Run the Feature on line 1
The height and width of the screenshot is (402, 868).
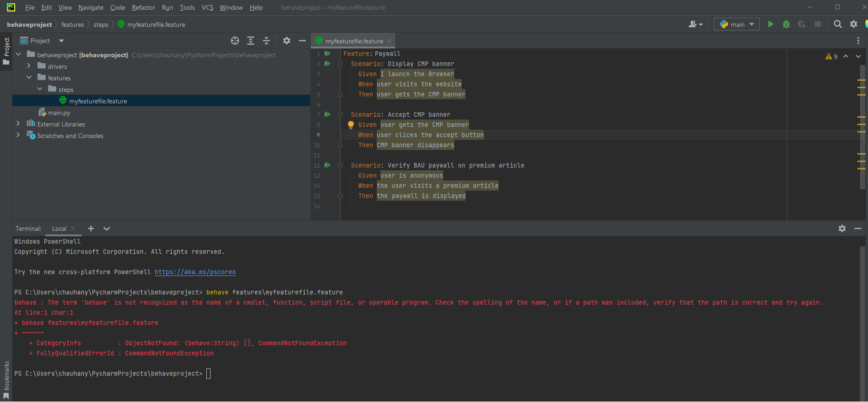pyautogui.click(x=327, y=54)
